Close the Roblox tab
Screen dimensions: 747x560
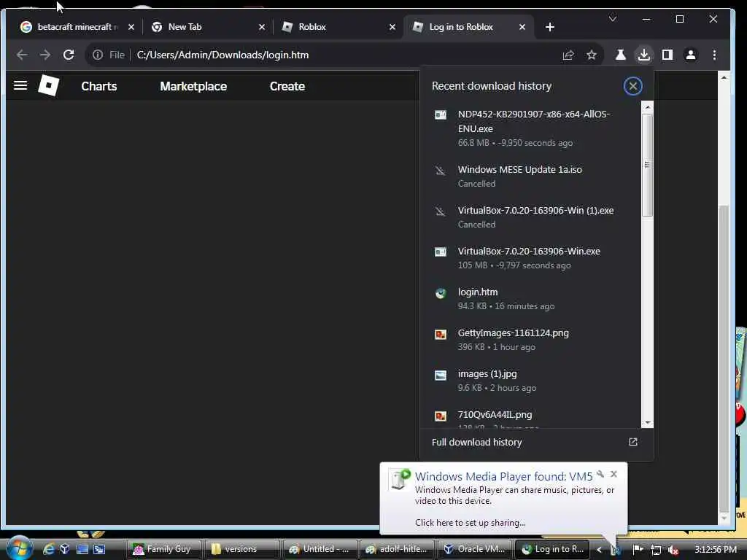pyautogui.click(x=392, y=27)
